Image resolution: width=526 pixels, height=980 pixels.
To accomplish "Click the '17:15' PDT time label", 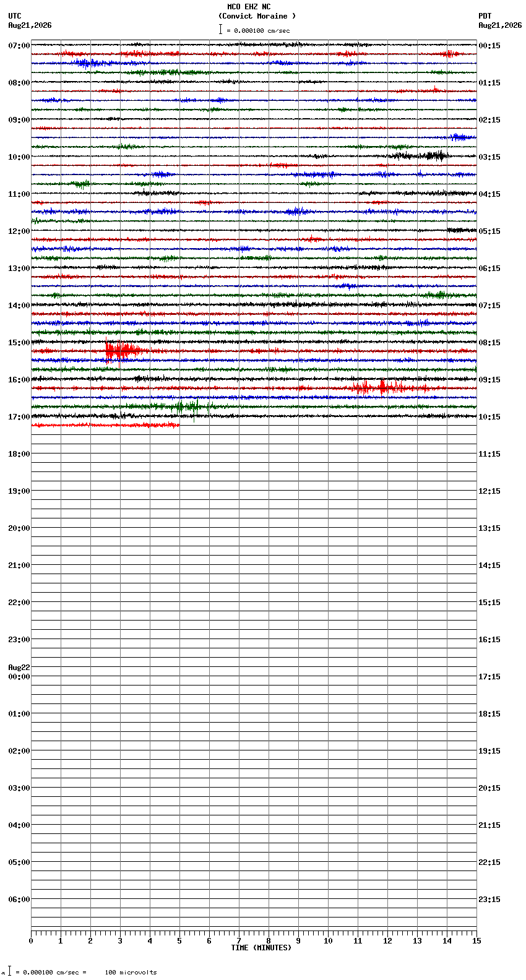I will coord(489,677).
